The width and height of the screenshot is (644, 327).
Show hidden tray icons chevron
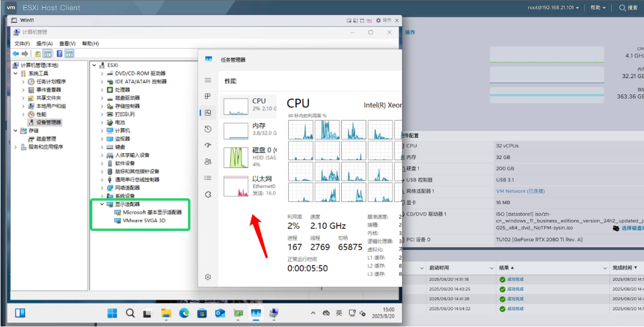coord(313,314)
